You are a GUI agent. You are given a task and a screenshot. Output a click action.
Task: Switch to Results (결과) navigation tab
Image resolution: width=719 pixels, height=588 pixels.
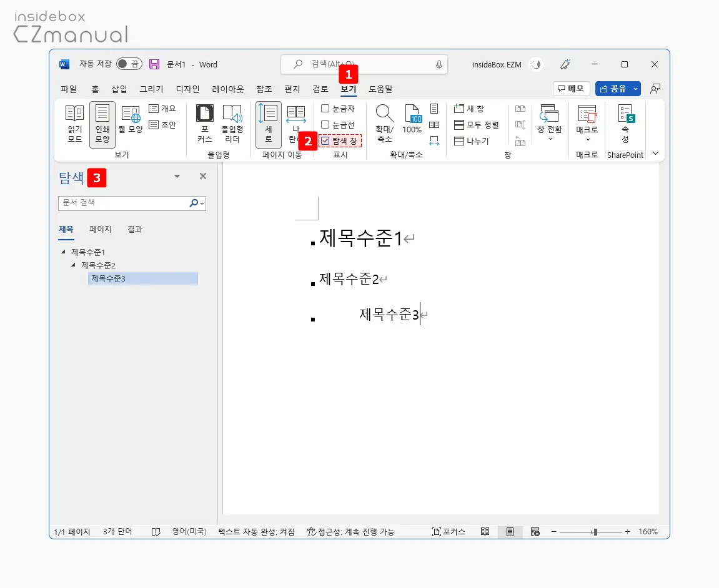[135, 229]
